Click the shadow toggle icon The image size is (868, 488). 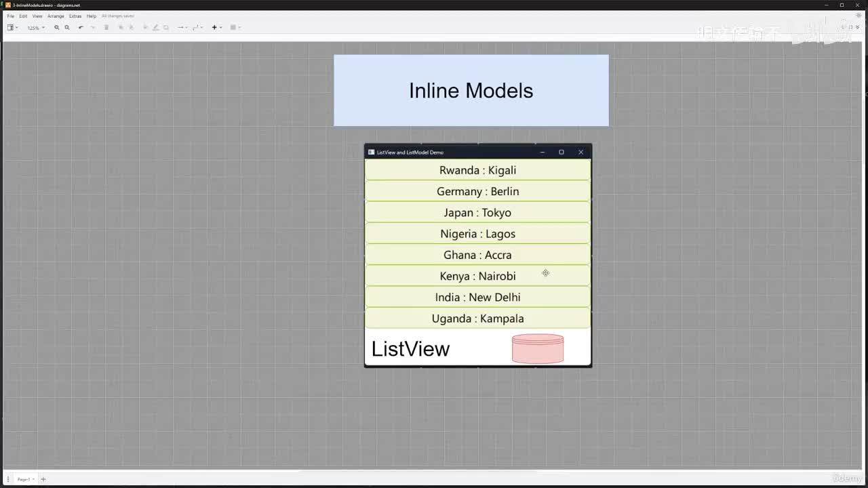point(166,27)
